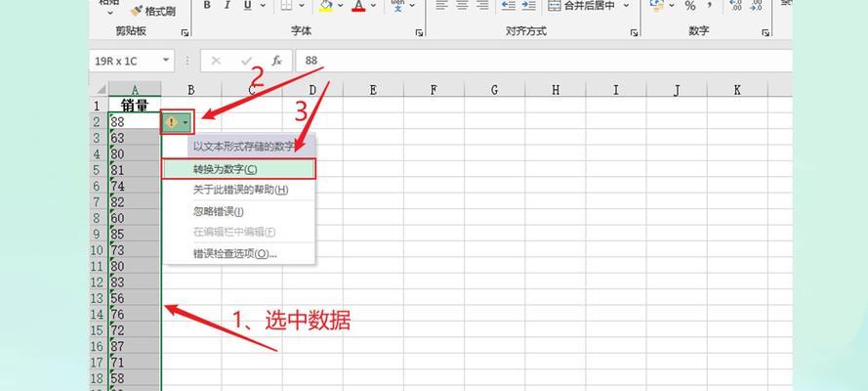Viewport: 868px width, 391px height.
Task: Click the select-all corner triangle
Action: [100, 89]
